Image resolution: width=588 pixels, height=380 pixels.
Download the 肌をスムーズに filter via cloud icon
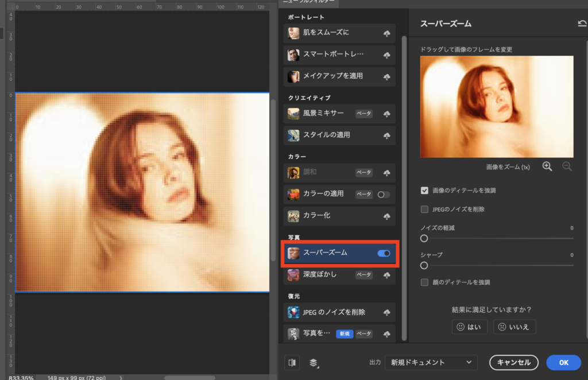(386, 34)
